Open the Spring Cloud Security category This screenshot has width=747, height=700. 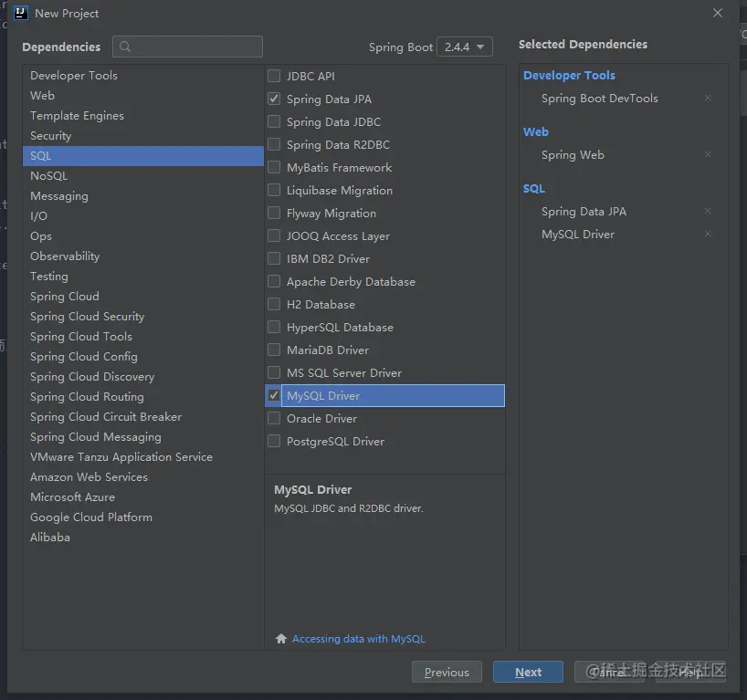[x=87, y=316]
